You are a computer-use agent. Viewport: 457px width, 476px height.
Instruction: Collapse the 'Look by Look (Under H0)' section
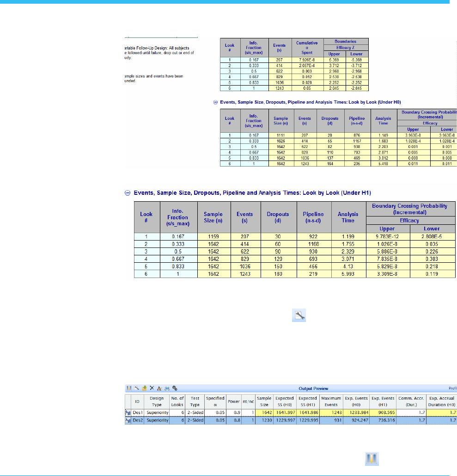point(216,102)
